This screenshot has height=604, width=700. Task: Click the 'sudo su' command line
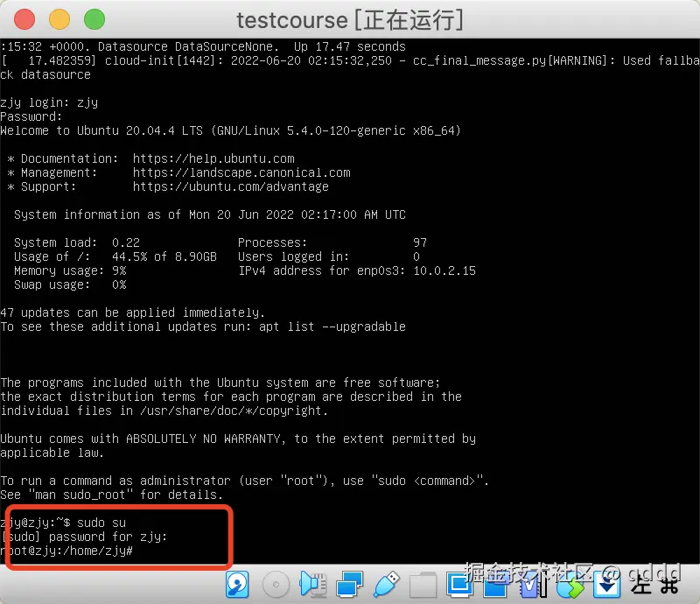point(63,523)
